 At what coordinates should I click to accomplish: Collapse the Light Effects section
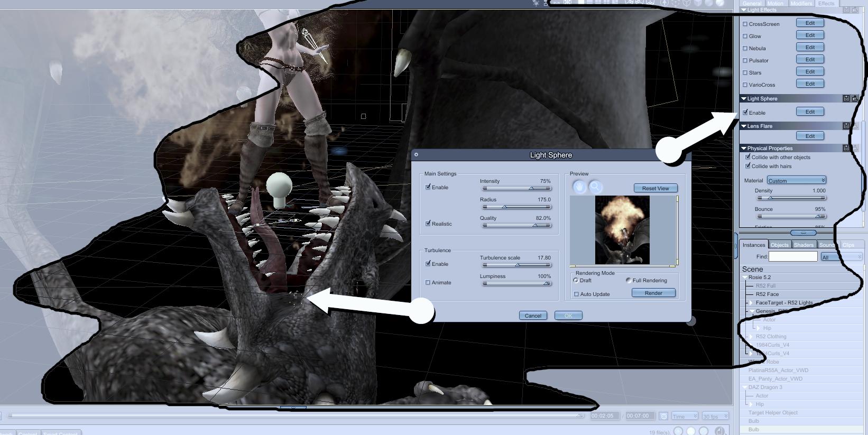744,10
